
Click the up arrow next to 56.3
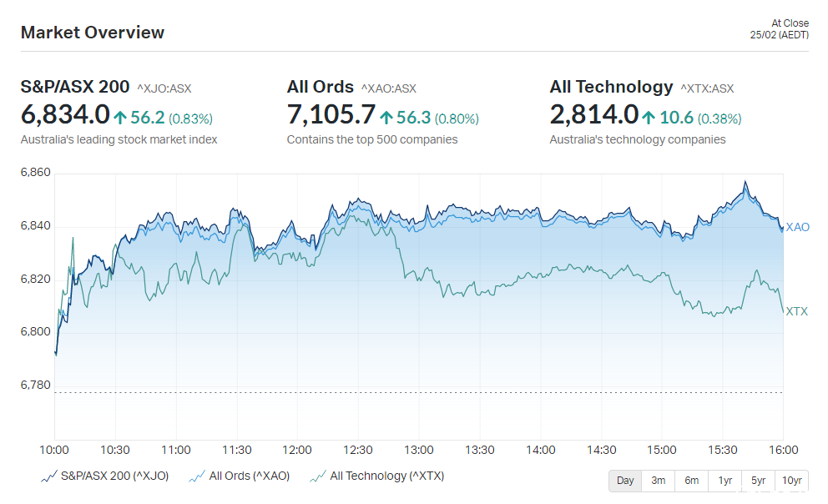386,117
